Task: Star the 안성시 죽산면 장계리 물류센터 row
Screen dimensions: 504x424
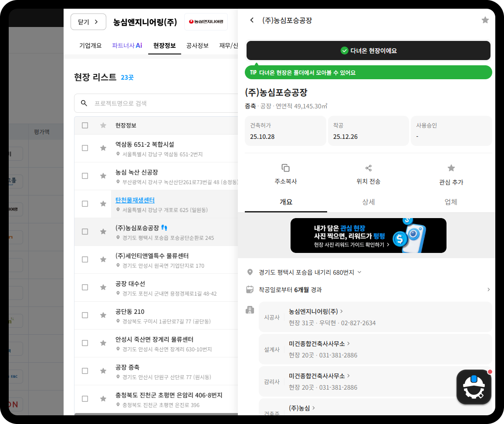Action: click(103, 343)
